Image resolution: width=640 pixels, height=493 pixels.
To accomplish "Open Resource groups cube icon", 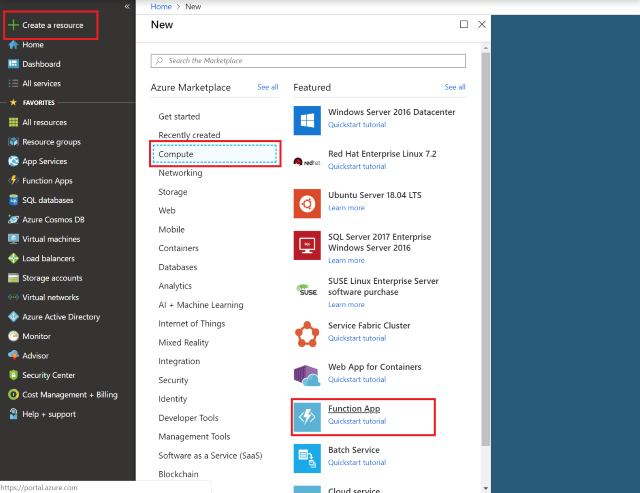I will [13, 142].
